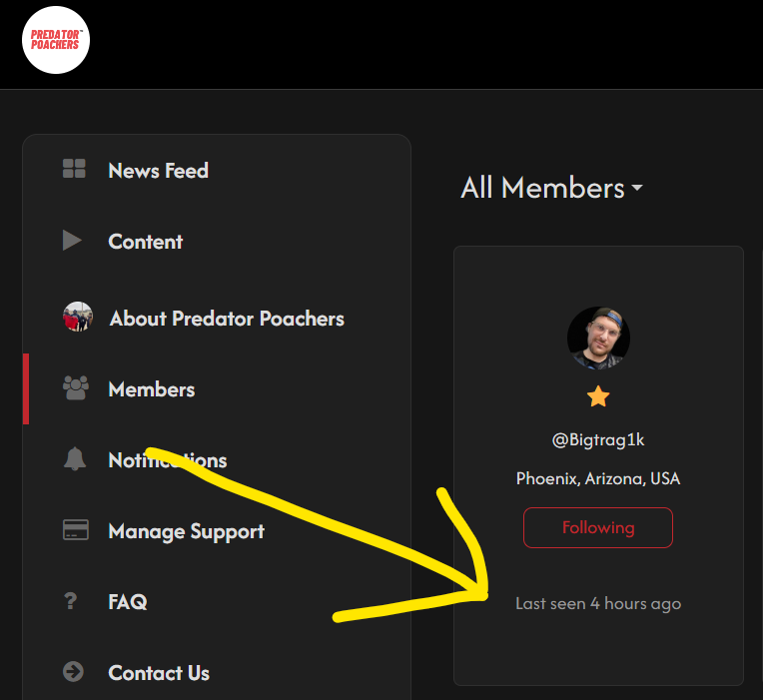Screen dimensions: 763x700
Task: Open the News Feed page
Action: (158, 171)
